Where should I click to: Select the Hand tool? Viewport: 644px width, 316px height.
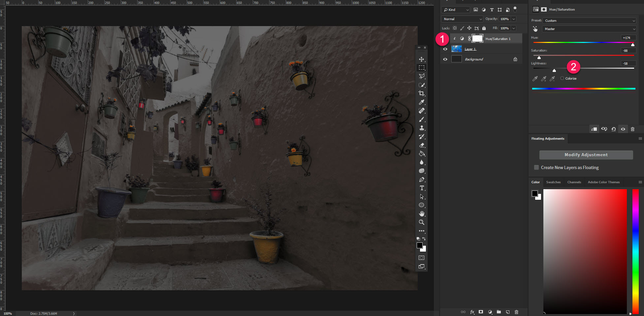[421, 214]
